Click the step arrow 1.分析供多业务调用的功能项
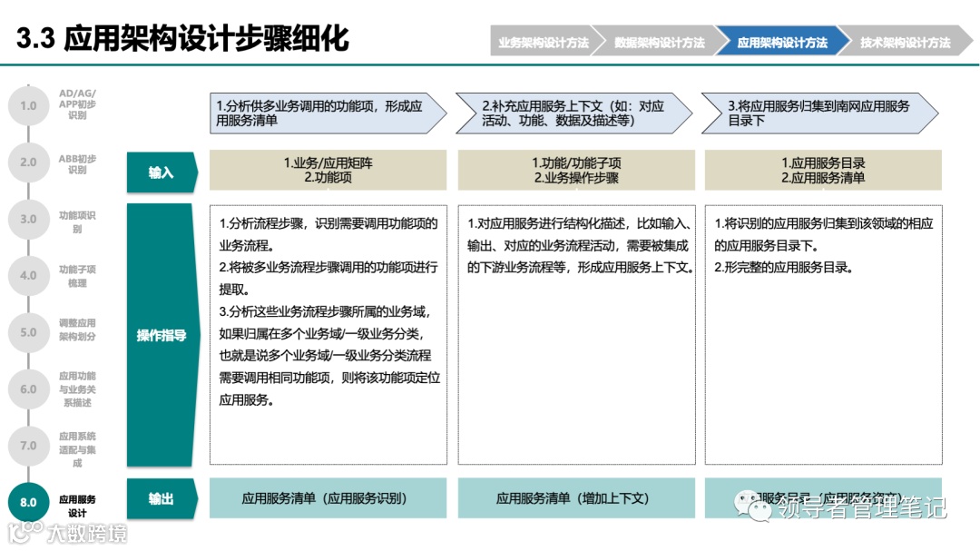 [x=328, y=113]
